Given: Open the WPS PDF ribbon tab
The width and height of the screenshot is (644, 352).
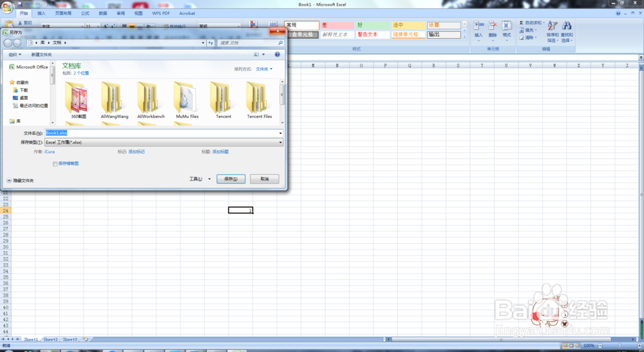Looking at the screenshot, I should point(161,13).
